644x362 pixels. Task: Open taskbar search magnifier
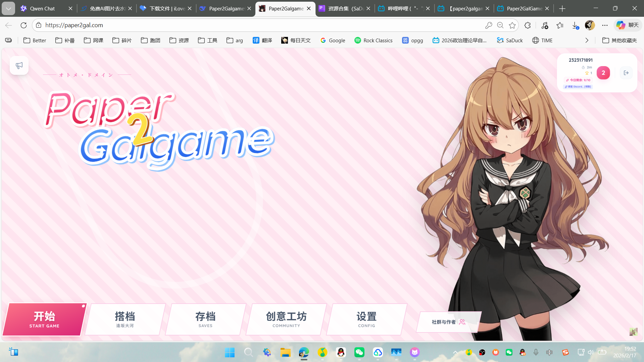click(x=248, y=352)
